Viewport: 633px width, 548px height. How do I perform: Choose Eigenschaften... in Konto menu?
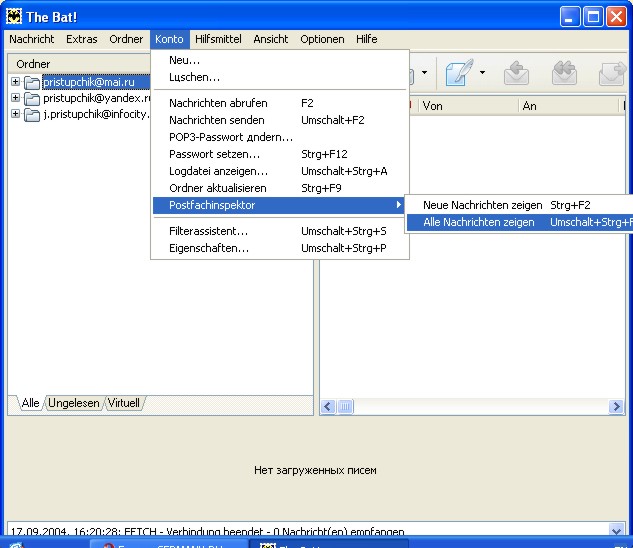pos(280,248)
